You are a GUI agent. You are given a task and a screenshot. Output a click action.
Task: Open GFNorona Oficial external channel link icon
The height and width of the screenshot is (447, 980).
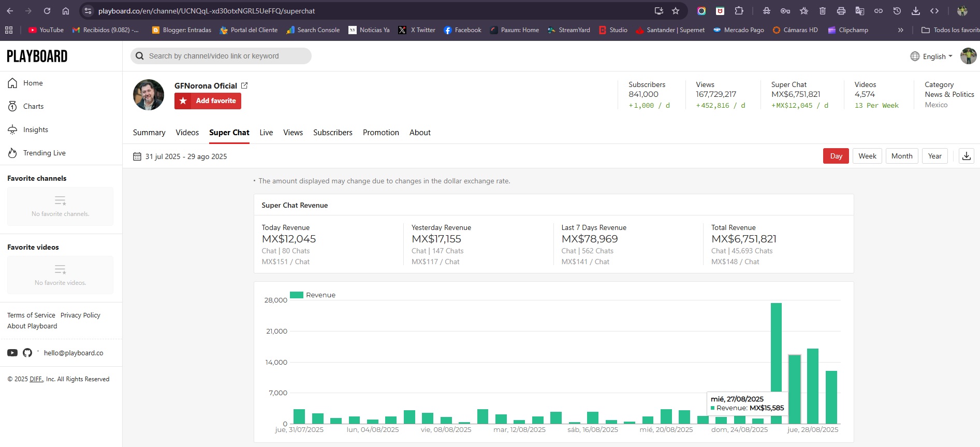(x=244, y=85)
